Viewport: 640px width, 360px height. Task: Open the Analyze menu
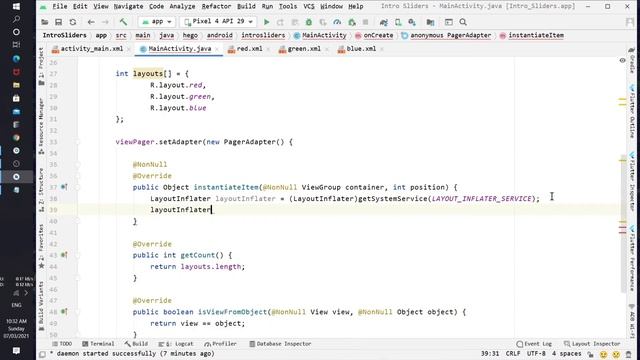point(182,7)
